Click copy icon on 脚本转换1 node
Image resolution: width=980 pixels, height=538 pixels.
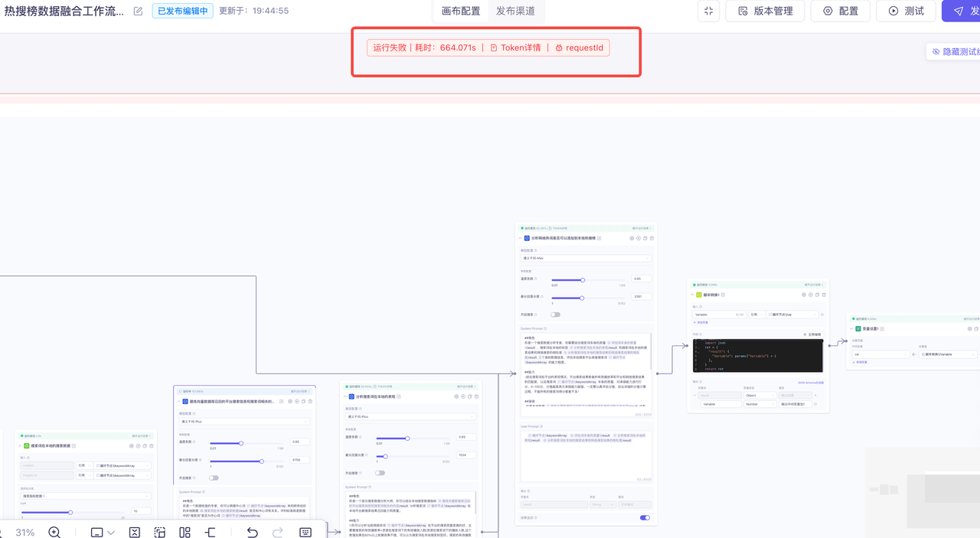[818, 295]
